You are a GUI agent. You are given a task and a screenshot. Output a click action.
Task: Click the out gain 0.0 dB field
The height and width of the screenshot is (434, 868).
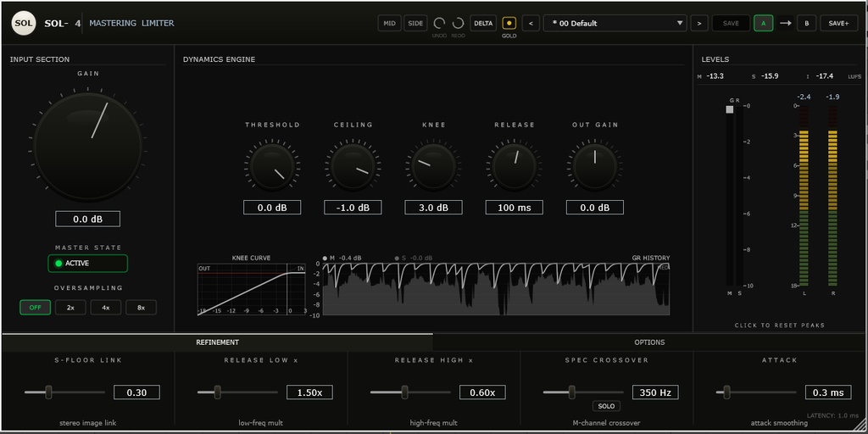click(595, 208)
